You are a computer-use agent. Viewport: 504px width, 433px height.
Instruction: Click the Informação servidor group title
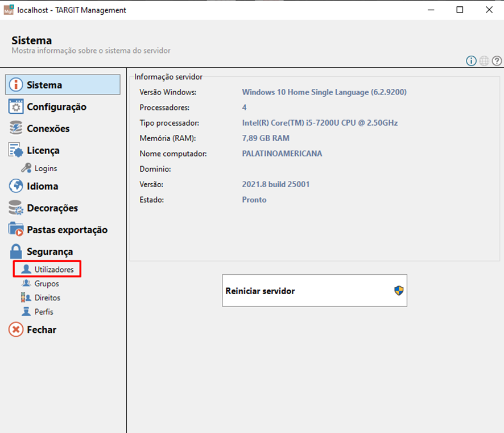168,77
